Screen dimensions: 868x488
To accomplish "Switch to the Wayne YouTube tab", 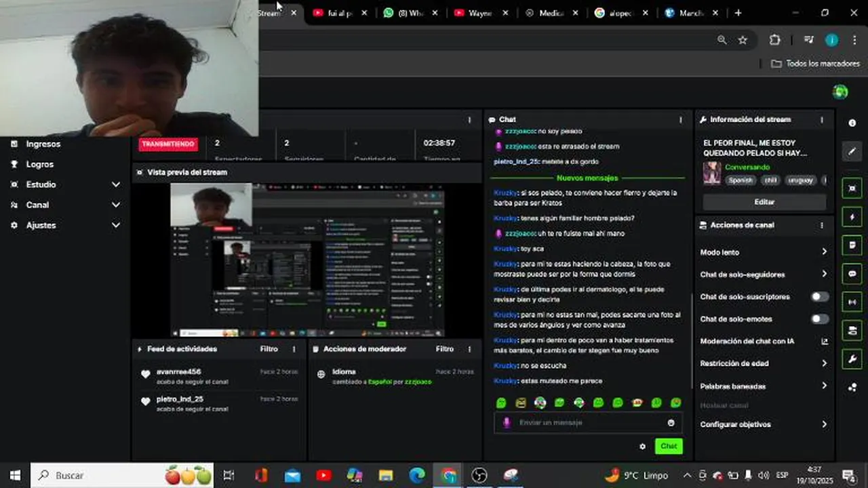I will [x=481, y=13].
